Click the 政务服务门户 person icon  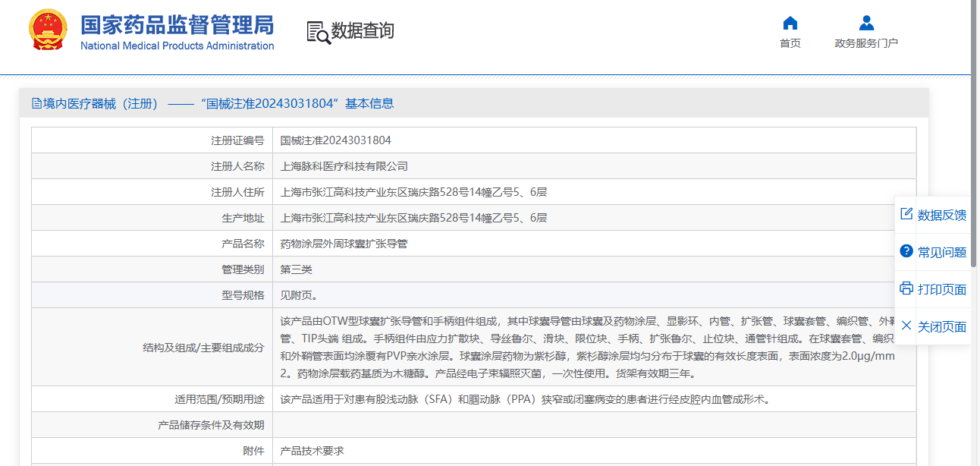(x=866, y=23)
